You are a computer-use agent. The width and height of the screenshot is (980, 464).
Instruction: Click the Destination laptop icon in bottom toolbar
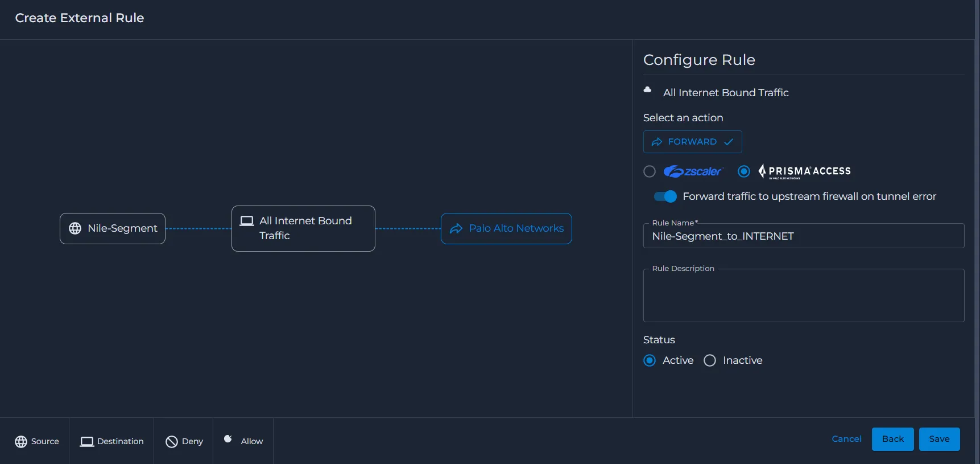pos(87,442)
